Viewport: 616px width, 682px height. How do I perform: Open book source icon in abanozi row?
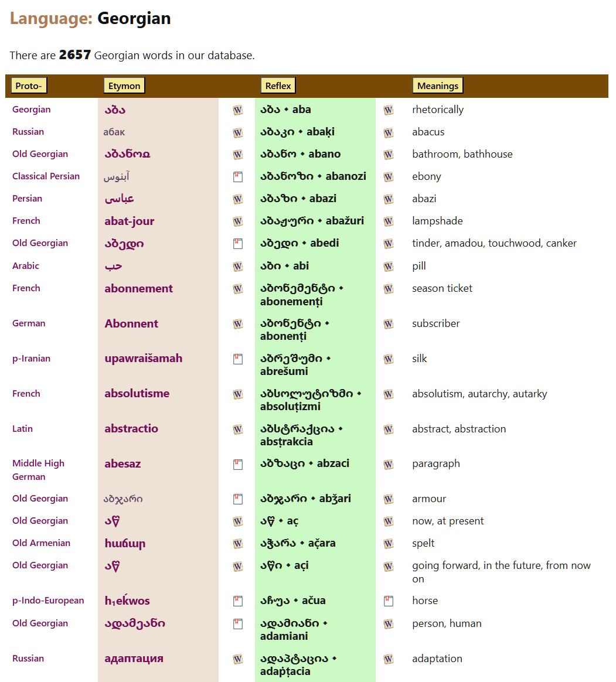(237, 176)
